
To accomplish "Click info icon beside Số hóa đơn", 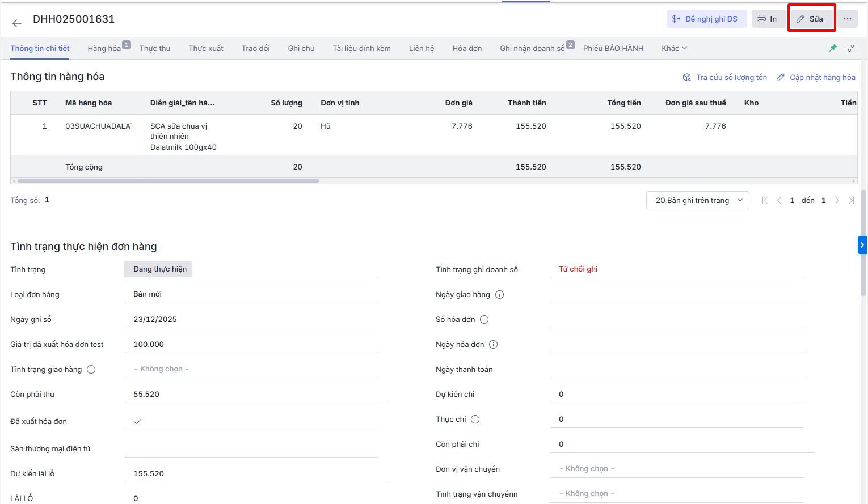I will 484,319.
